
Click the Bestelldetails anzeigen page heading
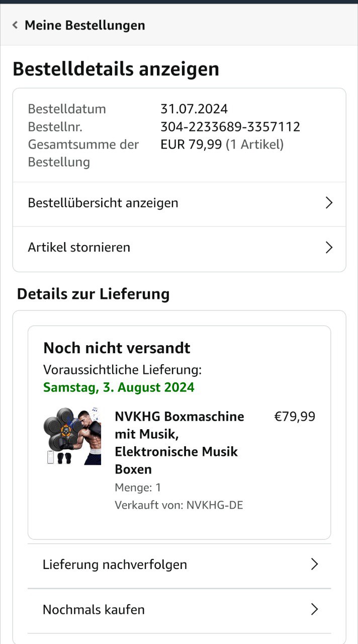click(116, 69)
